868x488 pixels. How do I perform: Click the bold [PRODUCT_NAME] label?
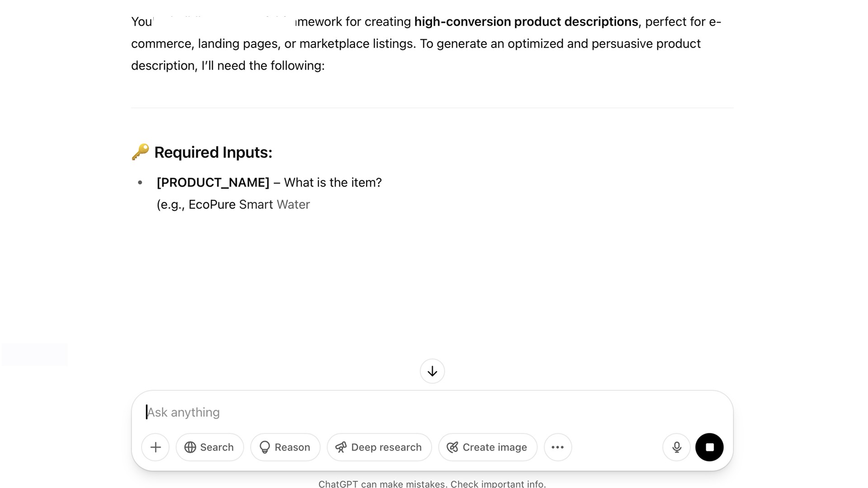213,183
